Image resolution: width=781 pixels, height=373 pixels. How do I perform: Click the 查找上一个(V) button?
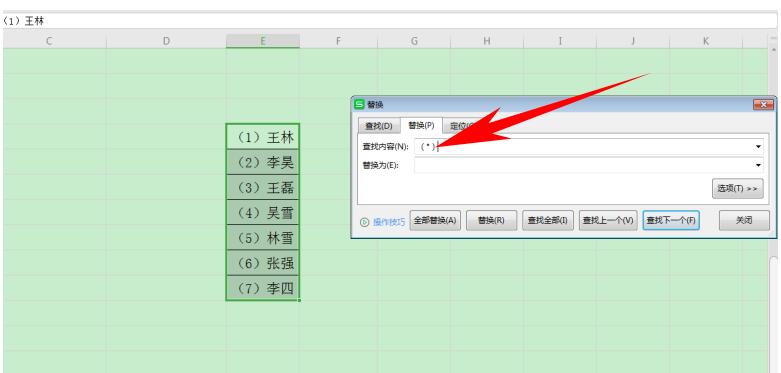(x=608, y=221)
